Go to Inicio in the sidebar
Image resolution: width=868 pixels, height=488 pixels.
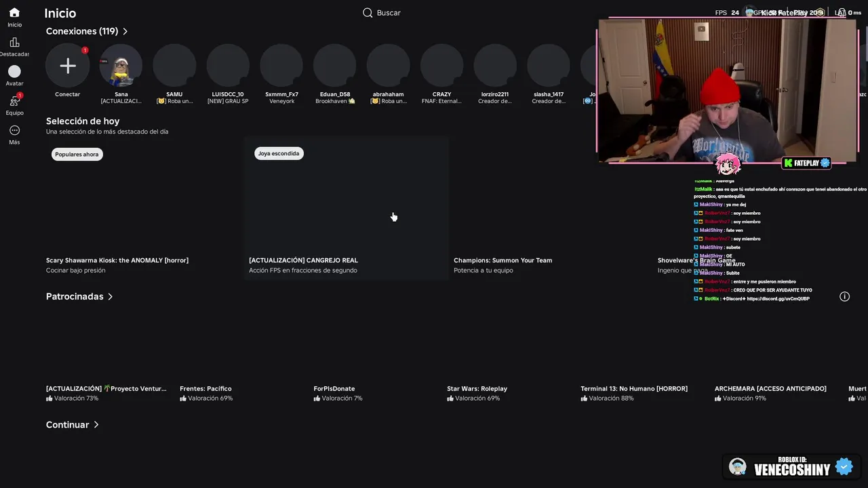(14, 17)
